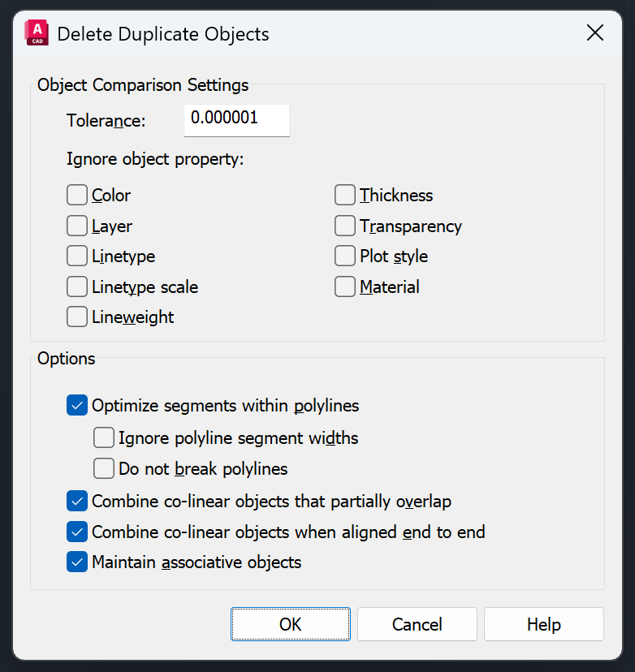Viewport: 635px width, 672px height.
Task: Enable ignoring the Linetype property
Action: (76, 256)
